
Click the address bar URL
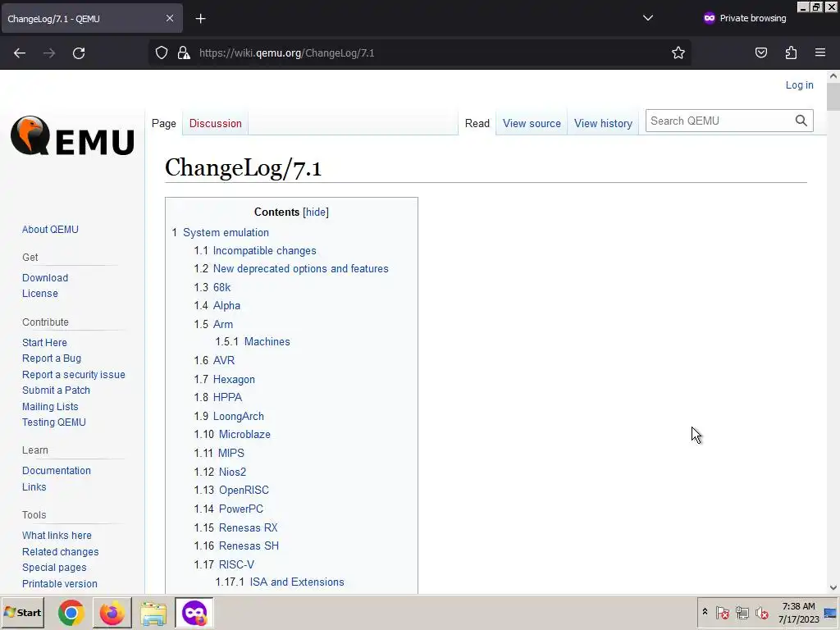[x=286, y=53]
